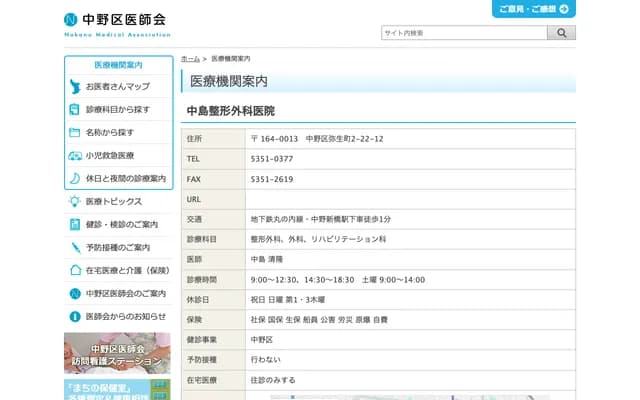Screen dimensions: 640x400
Task: Open the 訪問看護ステーション banner
Action: 117,352
